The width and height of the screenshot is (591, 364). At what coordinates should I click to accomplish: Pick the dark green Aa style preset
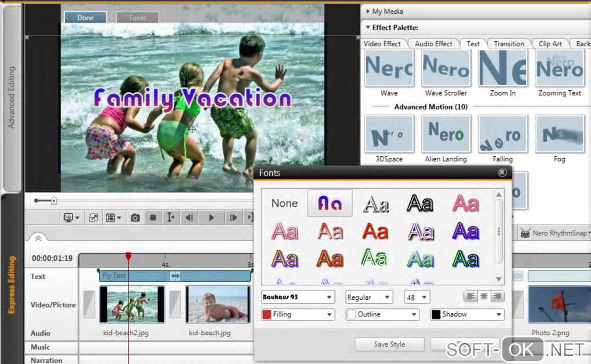coord(466,259)
